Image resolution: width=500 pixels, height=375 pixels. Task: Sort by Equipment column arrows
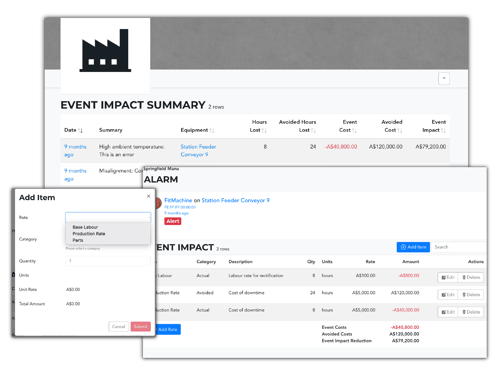(212, 130)
